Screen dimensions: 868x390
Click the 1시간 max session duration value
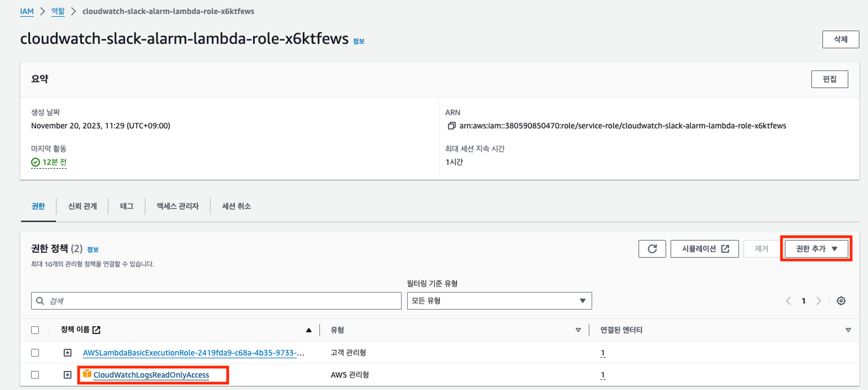(454, 162)
